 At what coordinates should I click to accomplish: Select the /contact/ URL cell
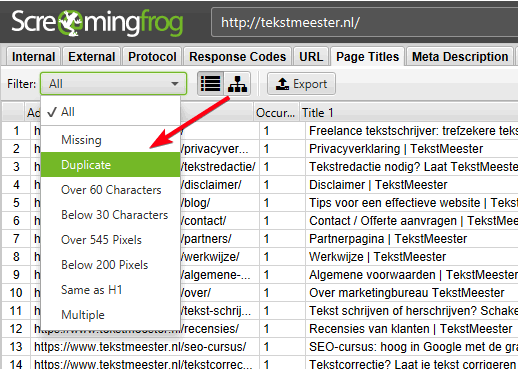[219, 221]
